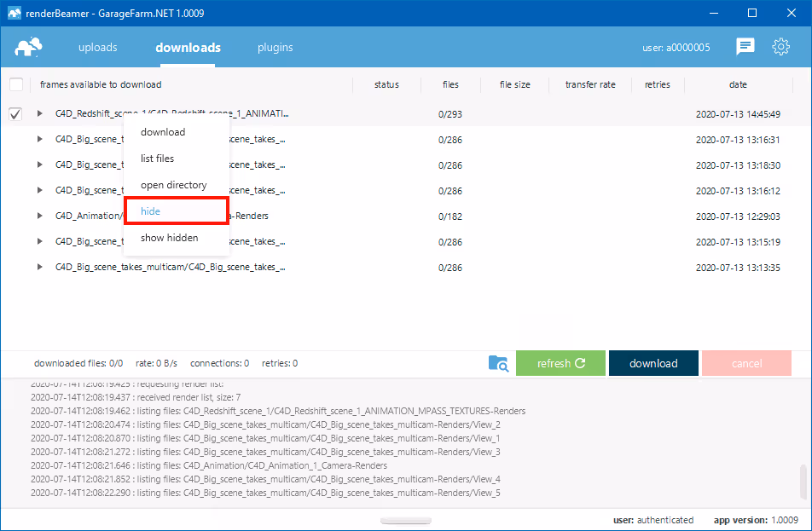Click 'user: authenticated' footer text
The image size is (812, 531).
coord(653,520)
